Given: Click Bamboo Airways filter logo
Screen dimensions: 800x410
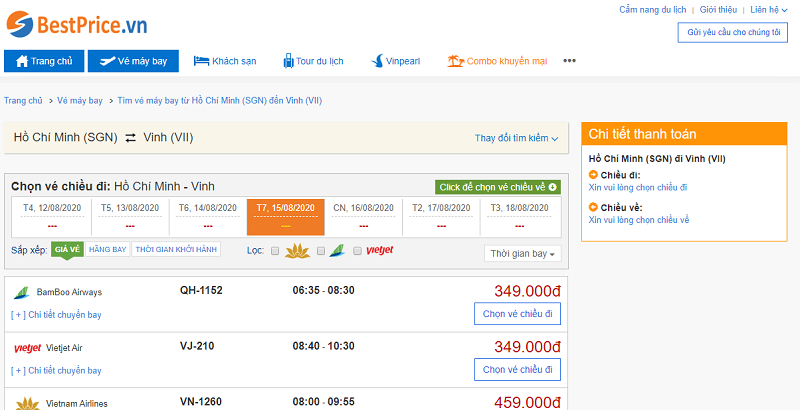Looking at the screenshot, I should click(x=338, y=250).
